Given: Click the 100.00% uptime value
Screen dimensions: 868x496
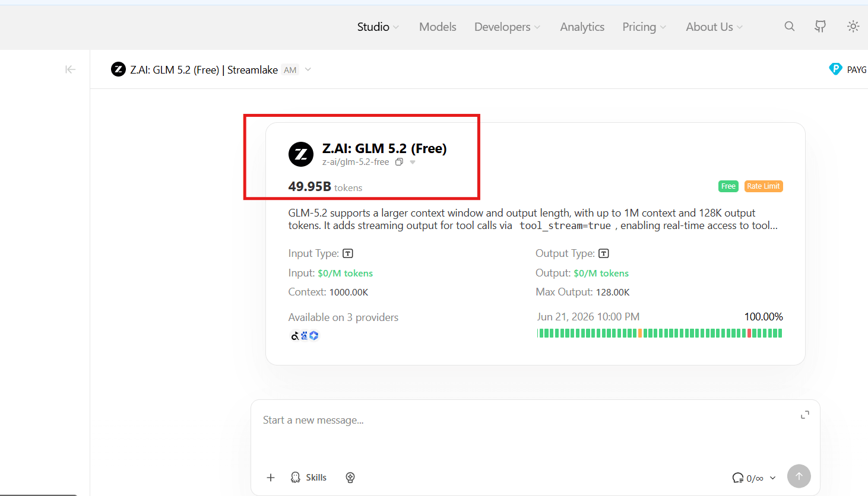Looking at the screenshot, I should point(764,317).
